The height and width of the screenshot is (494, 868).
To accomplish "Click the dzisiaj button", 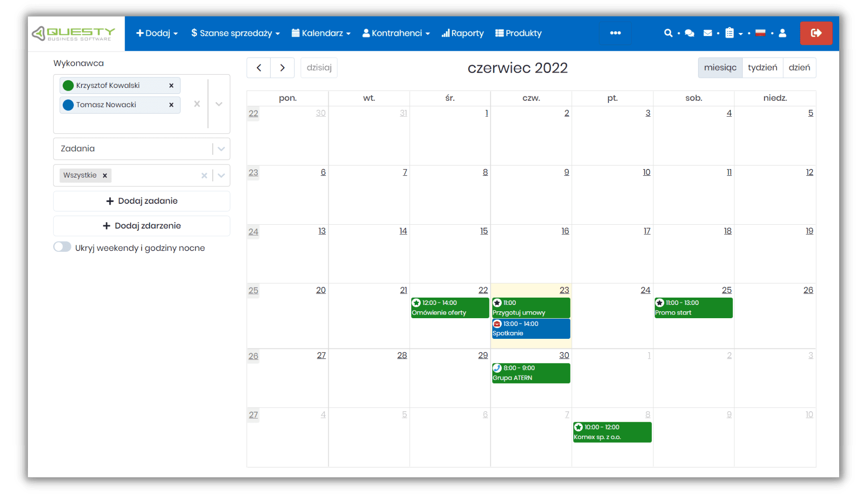I will pyautogui.click(x=319, y=68).
